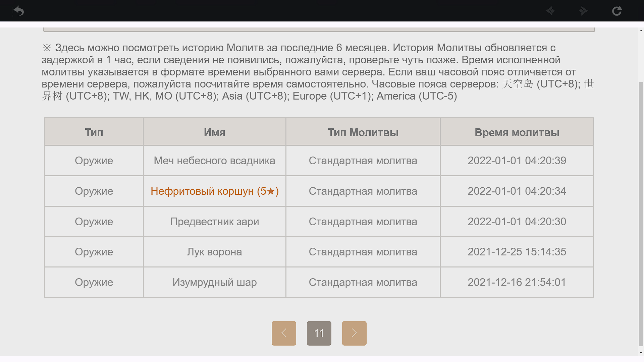
Task: Click the Время молитвы column header
Action: [517, 132]
